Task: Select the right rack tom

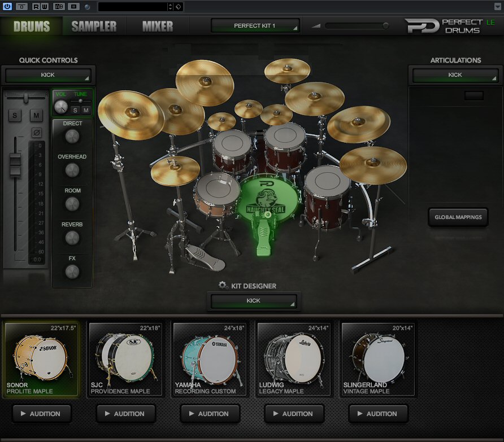Action: (x=285, y=147)
